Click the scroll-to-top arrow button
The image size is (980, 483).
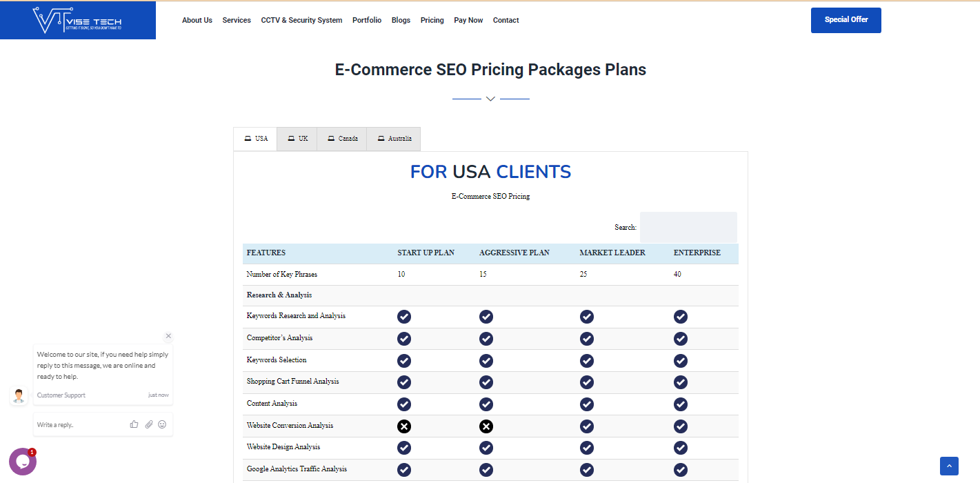coord(949,466)
